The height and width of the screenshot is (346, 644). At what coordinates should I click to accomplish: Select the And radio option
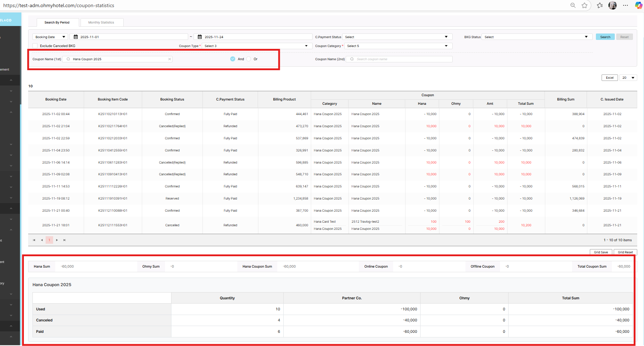click(233, 59)
